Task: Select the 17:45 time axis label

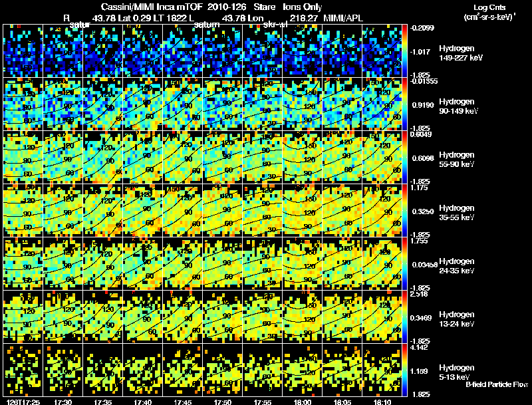Action: [182, 402]
